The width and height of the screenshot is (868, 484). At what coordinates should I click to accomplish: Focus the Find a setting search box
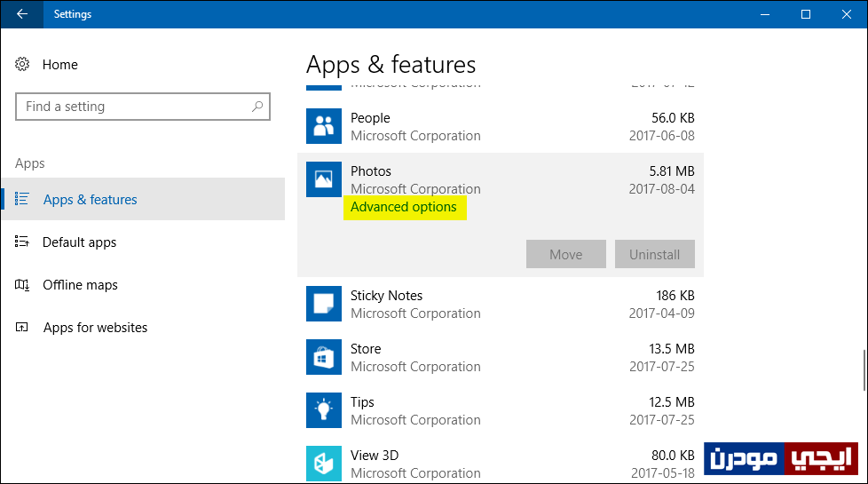[x=143, y=107]
